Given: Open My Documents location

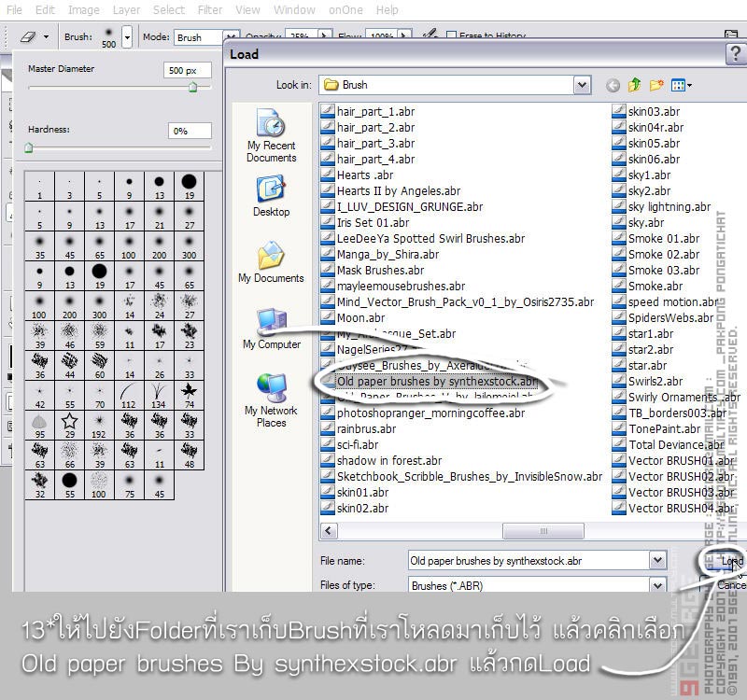Looking at the screenshot, I should (271, 262).
